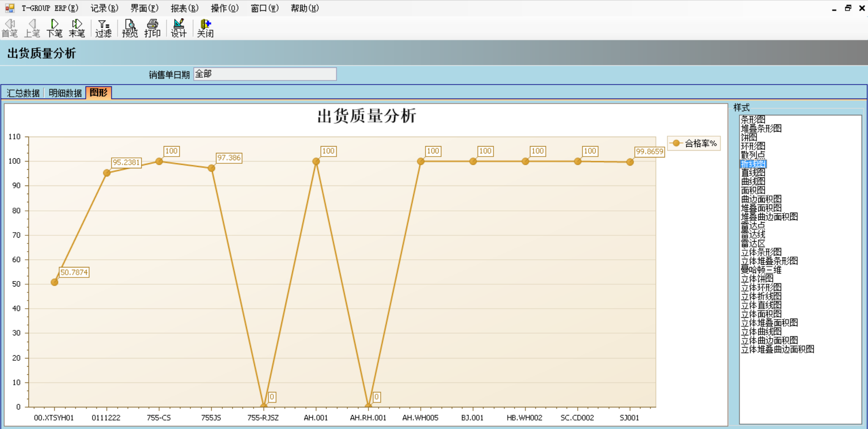
Task: Choose 立体曲边面积图 chart style
Action: point(769,340)
